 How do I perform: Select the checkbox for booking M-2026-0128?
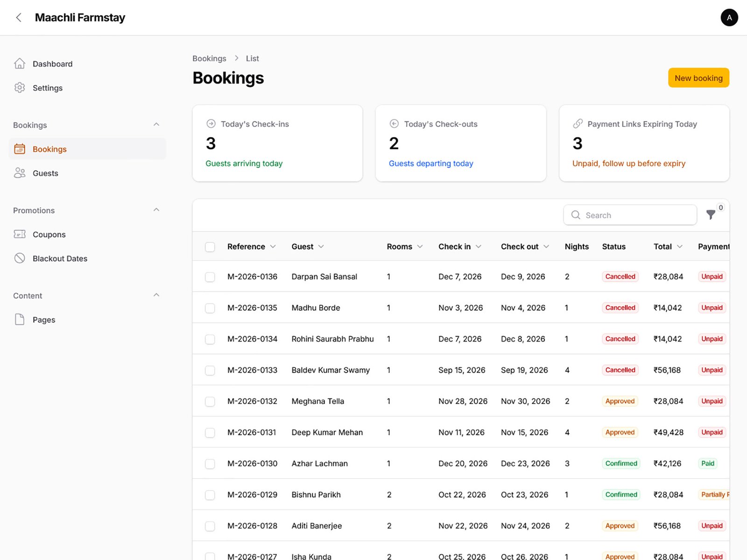[x=210, y=526]
